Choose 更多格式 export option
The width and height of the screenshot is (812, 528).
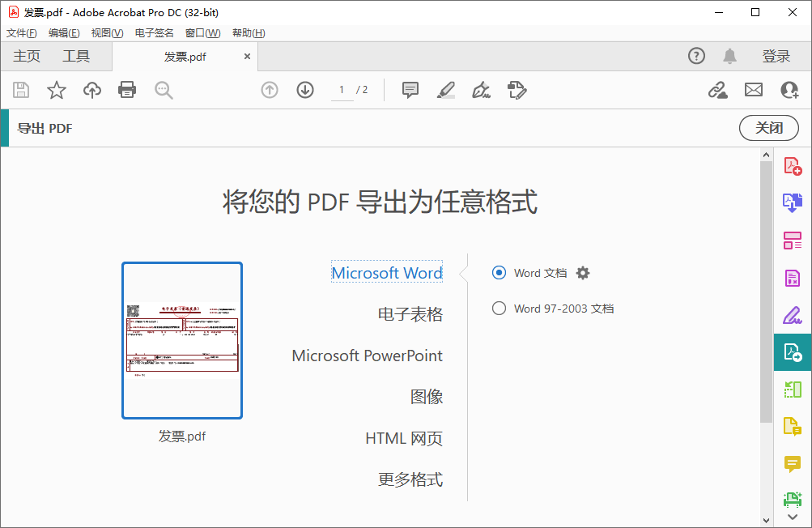[x=410, y=479]
